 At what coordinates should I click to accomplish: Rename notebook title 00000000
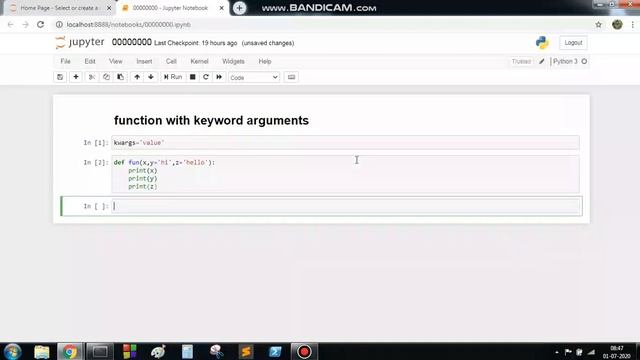click(131, 42)
